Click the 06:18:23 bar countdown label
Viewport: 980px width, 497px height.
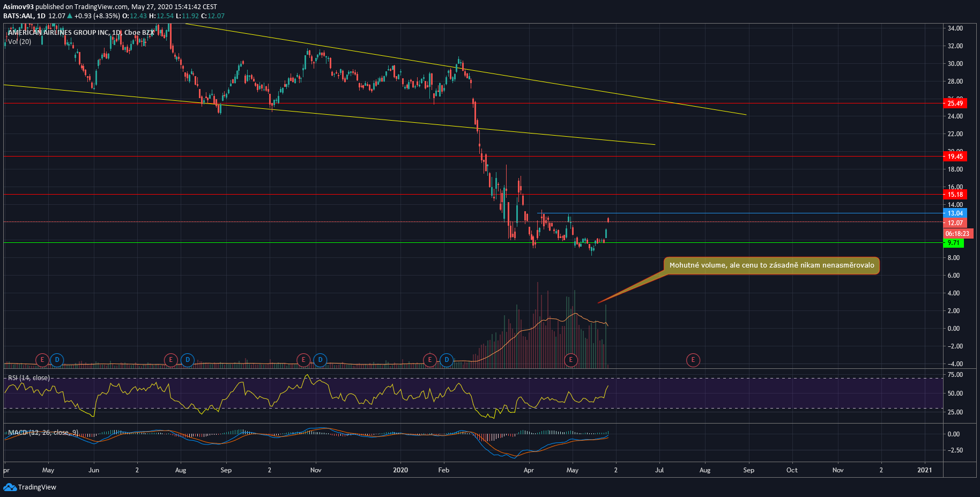click(x=957, y=234)
